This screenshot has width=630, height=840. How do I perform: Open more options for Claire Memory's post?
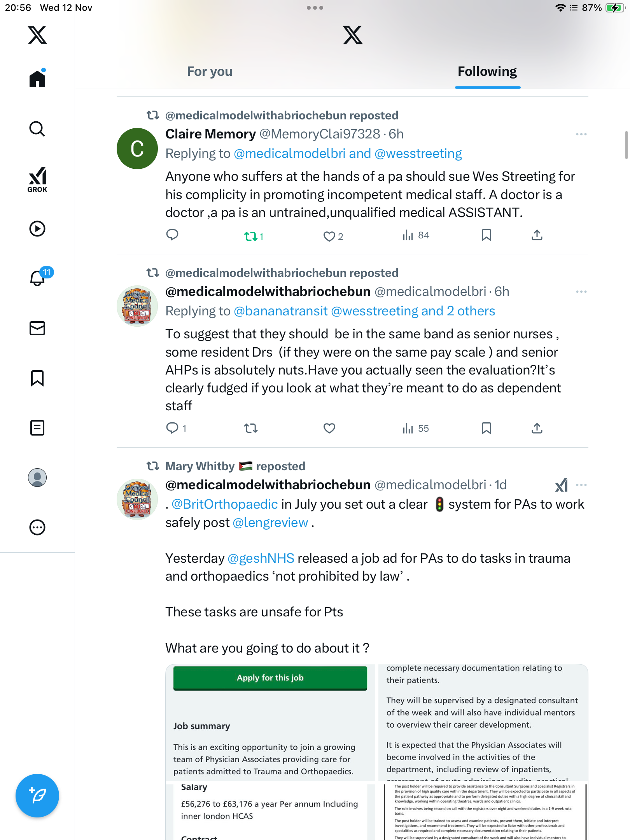pyautogui.click(x=581, y=134)
